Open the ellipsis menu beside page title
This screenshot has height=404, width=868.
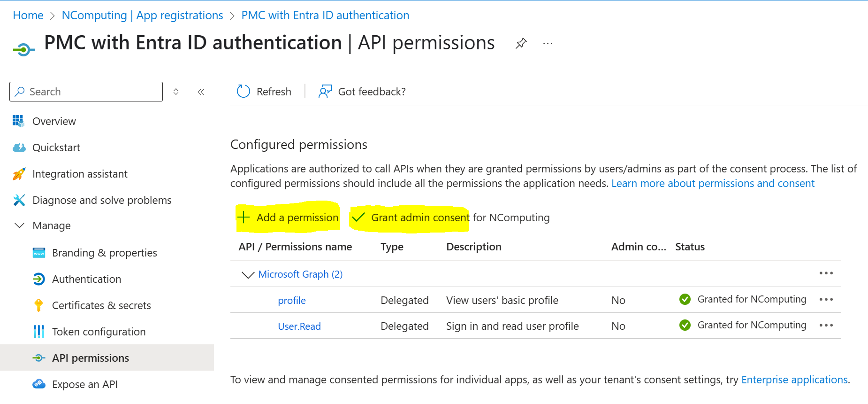pyautogui.click(x=548, y=44)
